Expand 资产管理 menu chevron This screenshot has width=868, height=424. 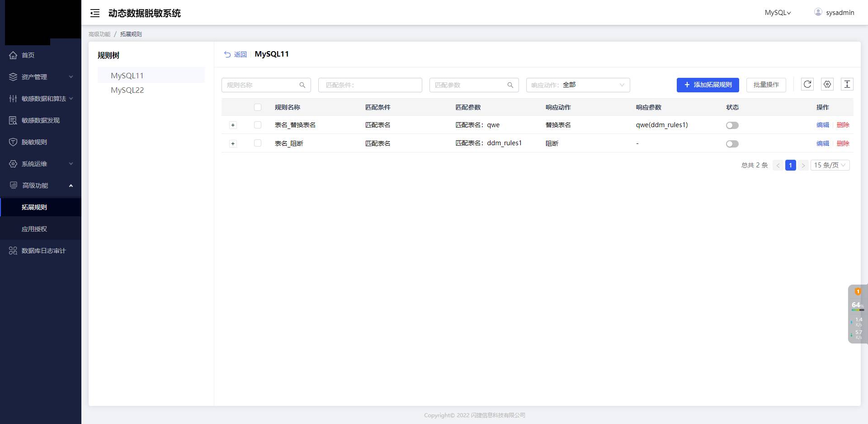[71, 77]
